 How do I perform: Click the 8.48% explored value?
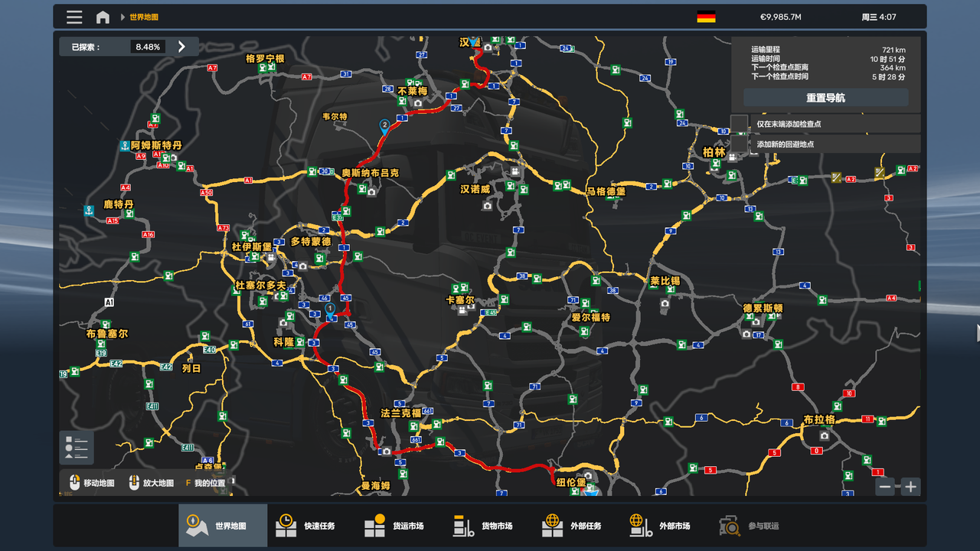tap(148, 47)
